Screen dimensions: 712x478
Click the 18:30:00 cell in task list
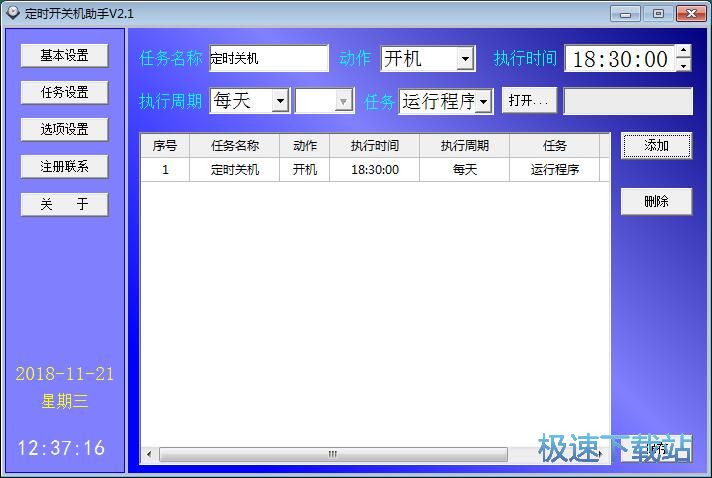375,170
